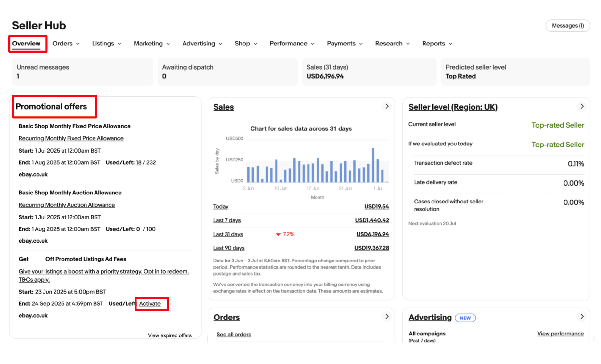Image resolution: width=601 pixels, height=364 pixels.
Task: Open the Shop menu dropdown
Action: pyautogui.click(x=246, y=44)
